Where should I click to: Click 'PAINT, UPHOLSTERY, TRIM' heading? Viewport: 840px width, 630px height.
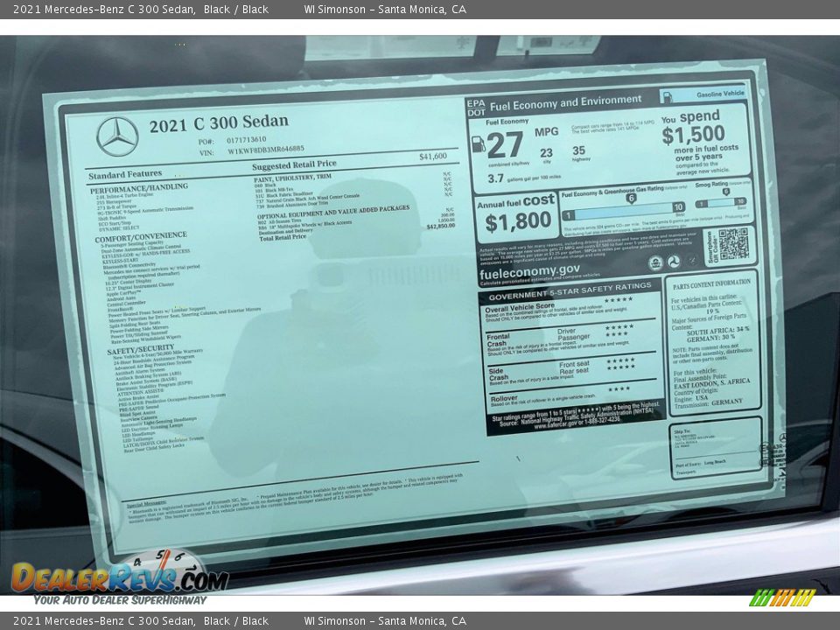point(292,178)
